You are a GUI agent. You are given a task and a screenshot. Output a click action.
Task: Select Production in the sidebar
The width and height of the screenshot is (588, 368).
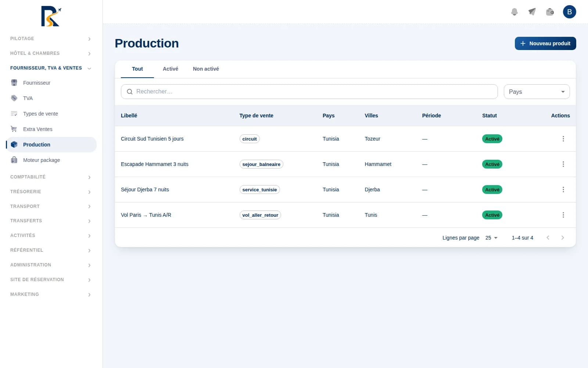click(x=51, y=145)
